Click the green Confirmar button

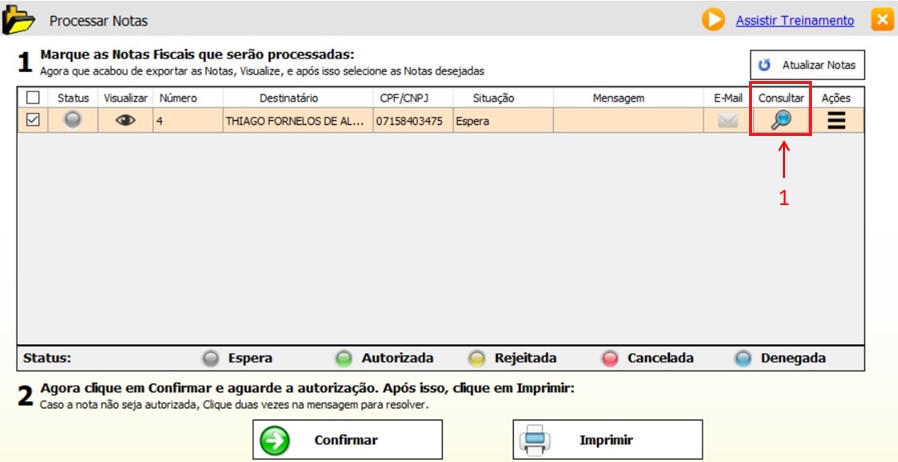pos(347,439)
